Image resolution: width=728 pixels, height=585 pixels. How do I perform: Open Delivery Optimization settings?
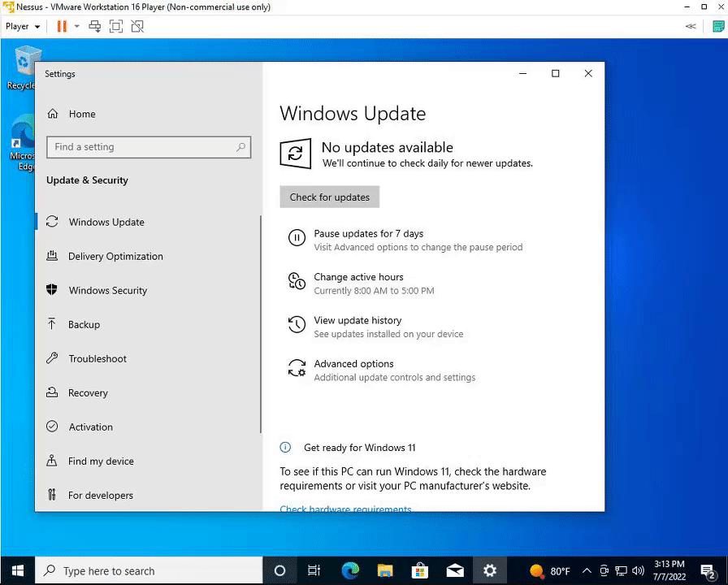[x=149, y=256]
